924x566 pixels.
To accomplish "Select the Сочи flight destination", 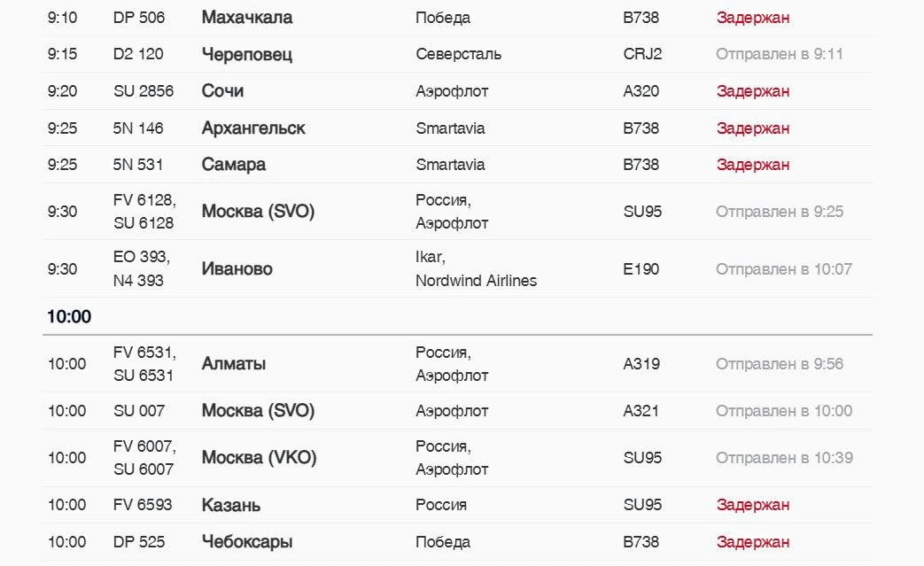I will 222,91.
